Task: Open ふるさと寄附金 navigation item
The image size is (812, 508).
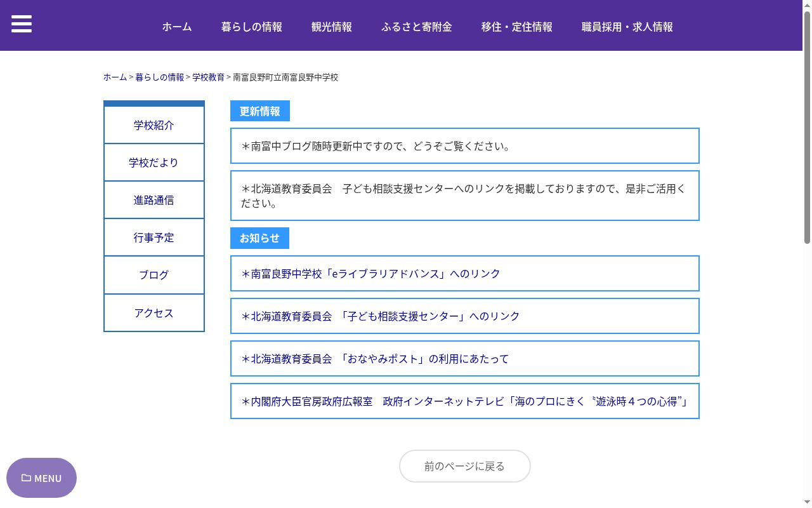Action: tap(417, 27)
